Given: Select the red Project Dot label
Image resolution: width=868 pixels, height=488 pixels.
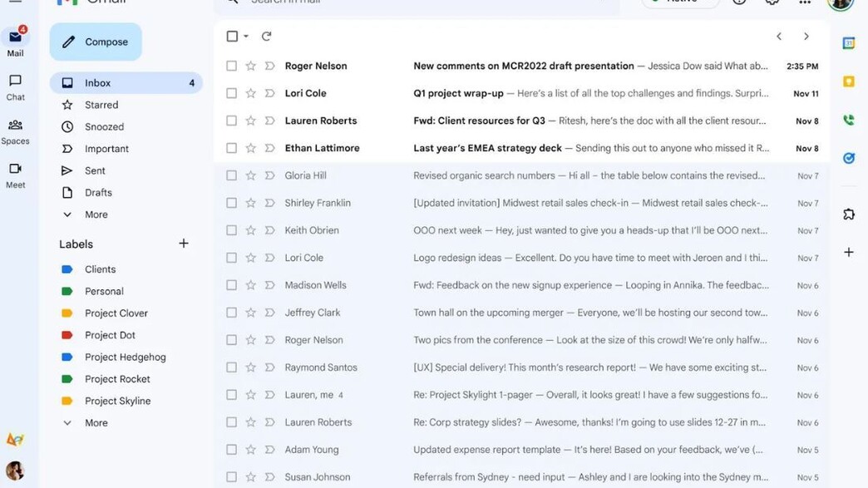Looking at the screenshot, I should [110, 335].
